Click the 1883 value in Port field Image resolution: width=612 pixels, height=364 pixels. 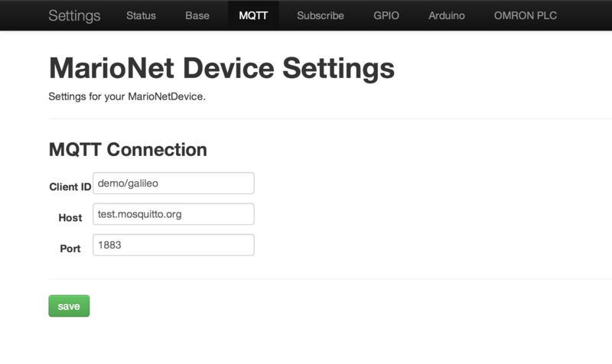109,245
